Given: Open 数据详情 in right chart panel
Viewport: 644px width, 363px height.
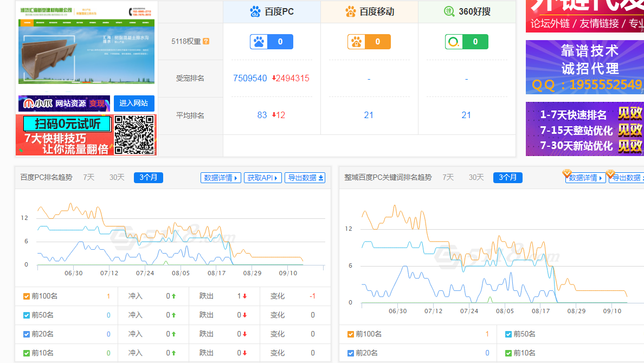Looking at the screenshot, I should pyautogui.click(x=585, y=178).
